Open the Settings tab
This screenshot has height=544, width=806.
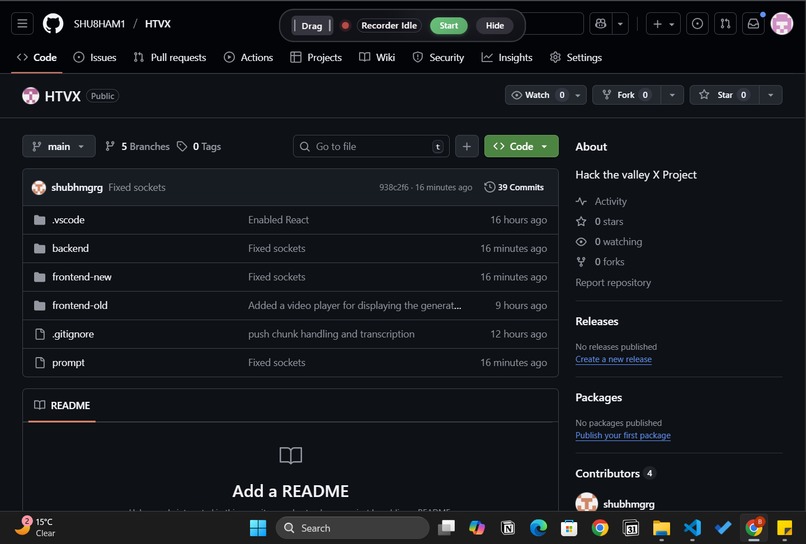(576, 58)
